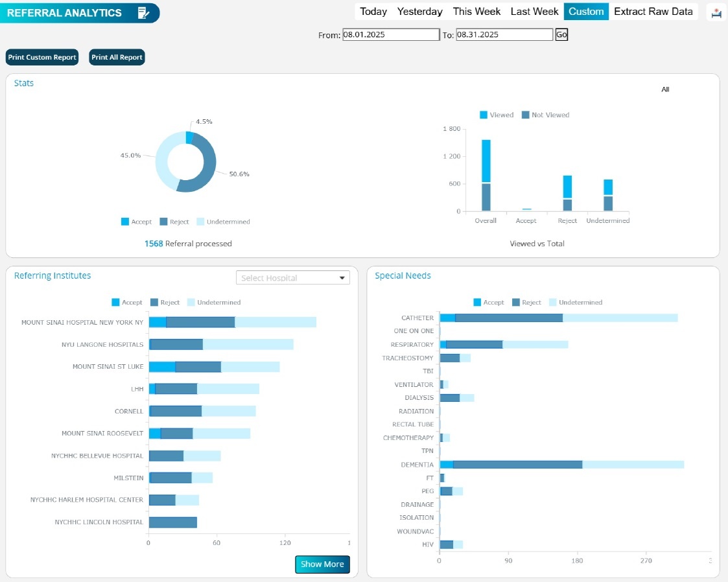Click the 50.6% donut label
Image resolution: width=728 pixels, height=582 pixels.
click(x=239, y=174)
